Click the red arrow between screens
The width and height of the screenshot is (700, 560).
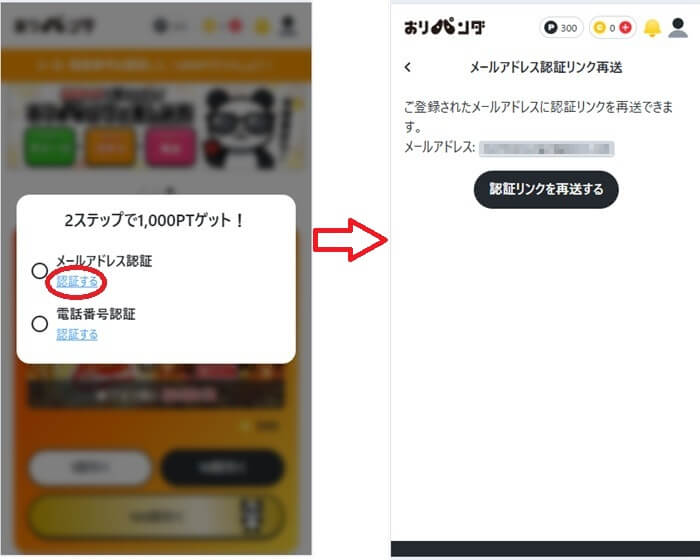(x=350, y=240)
